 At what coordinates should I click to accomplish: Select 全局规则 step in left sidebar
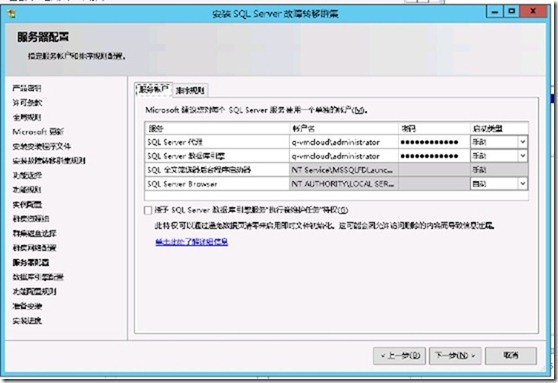[x=27, y=117]
